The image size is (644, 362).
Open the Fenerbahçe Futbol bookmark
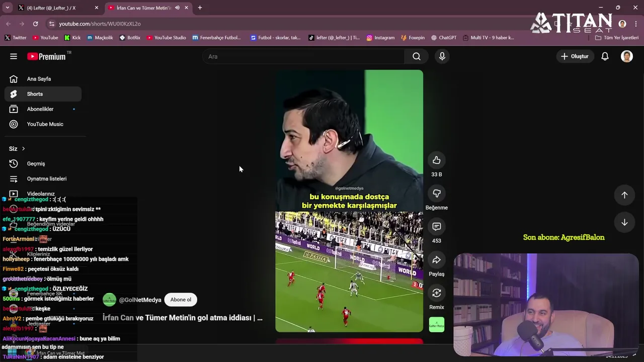[217, 38]
